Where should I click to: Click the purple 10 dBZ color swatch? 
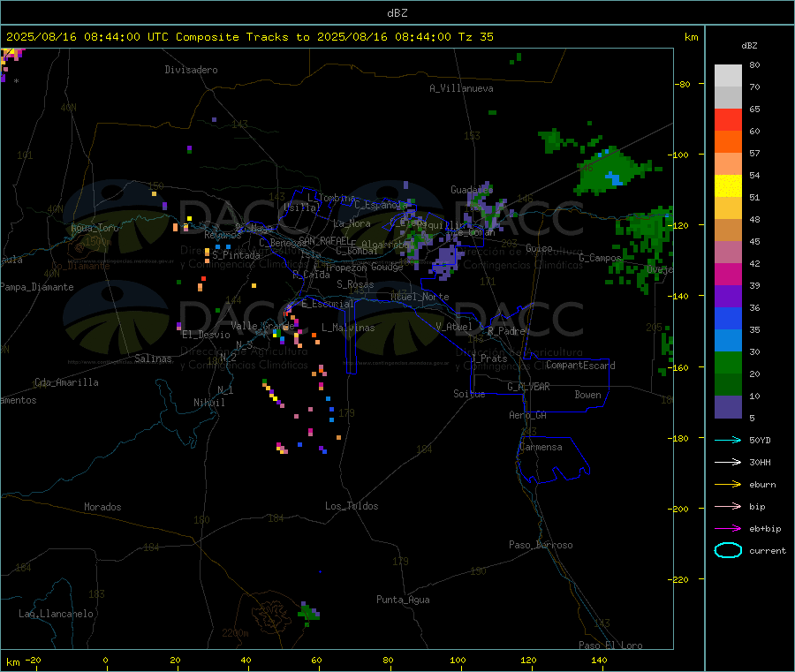pyautogui.click(x=728, y=407)
